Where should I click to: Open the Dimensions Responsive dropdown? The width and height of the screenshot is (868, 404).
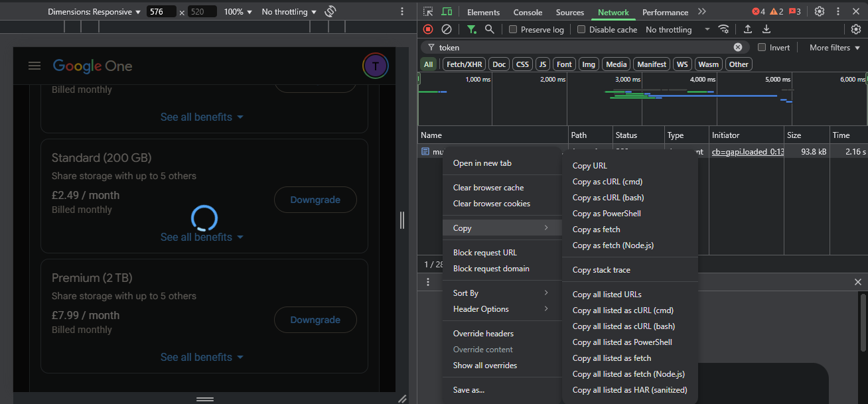tap(94, 12)
